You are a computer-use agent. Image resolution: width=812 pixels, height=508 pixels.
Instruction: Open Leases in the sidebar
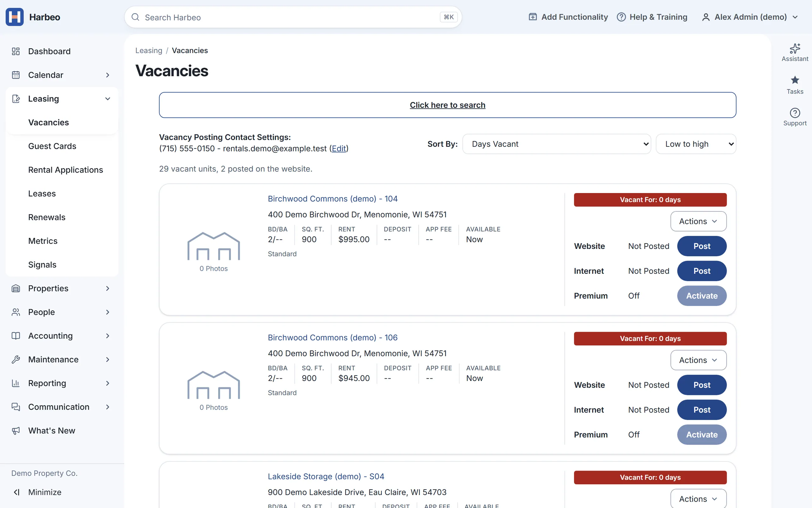[x=42, y=194]
